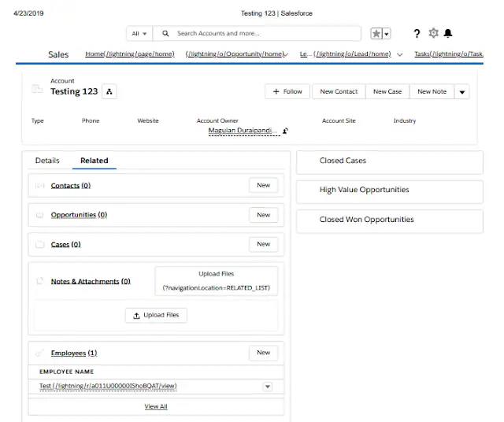Click the Type field label

pos(37,120)
